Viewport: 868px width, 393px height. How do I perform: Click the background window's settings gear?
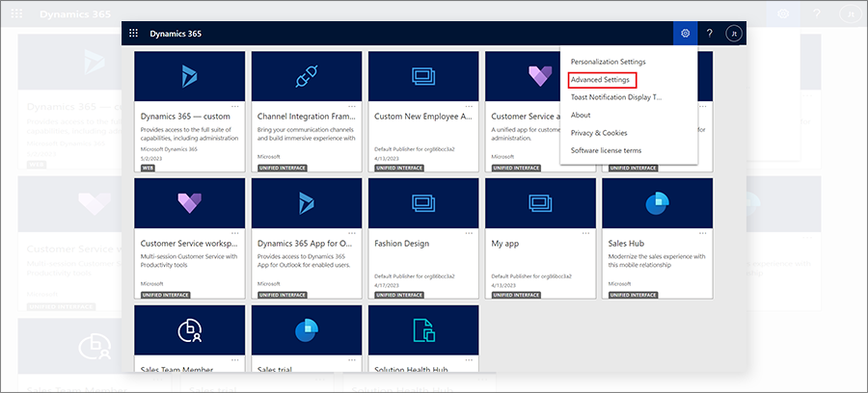click(783, 13)
